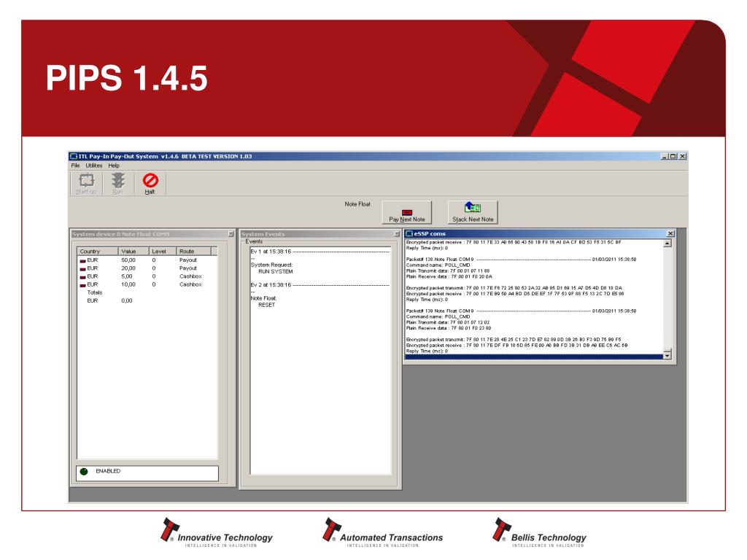Click the Country column header

pyautogui.click(x=98, y=251)
